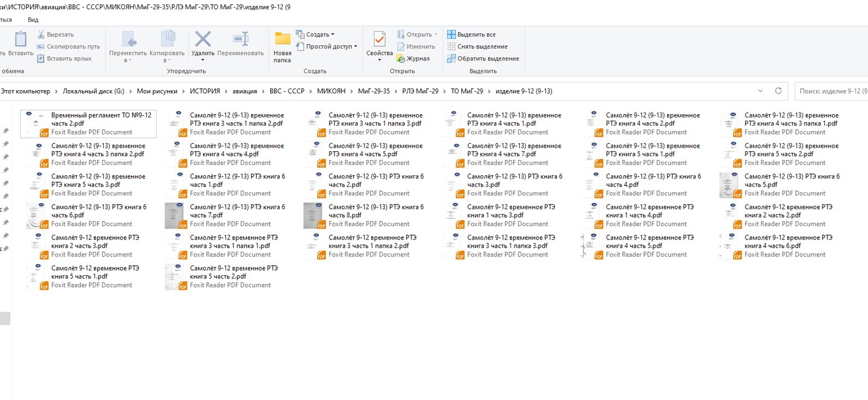
Task: Go to РЛЭ МиГ-29 in the breadcrumb
Action: tap(420, 91)
